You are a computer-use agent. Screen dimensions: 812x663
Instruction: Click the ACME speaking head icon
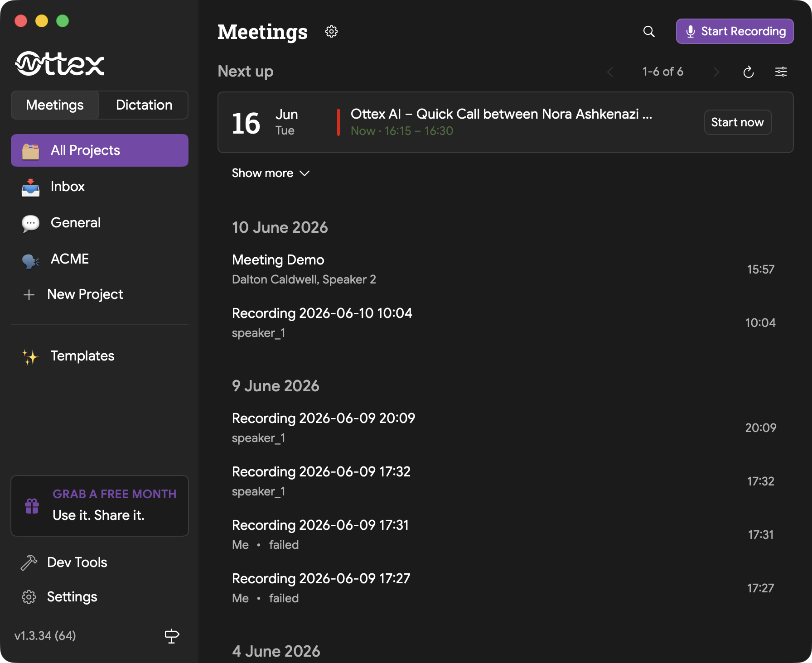coord(30,260)
